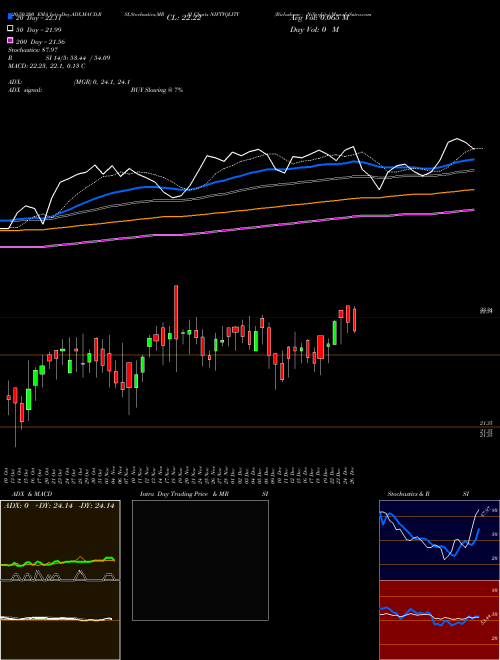Click the 'ADX: 0 +DY: 24.14 -DY: 24.14' header
500x660 pixels.
coord(59,506)
